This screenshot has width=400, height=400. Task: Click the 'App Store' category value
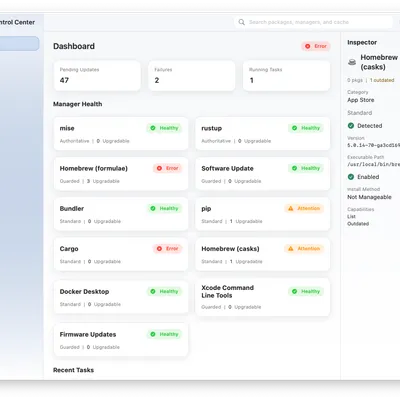361,100
